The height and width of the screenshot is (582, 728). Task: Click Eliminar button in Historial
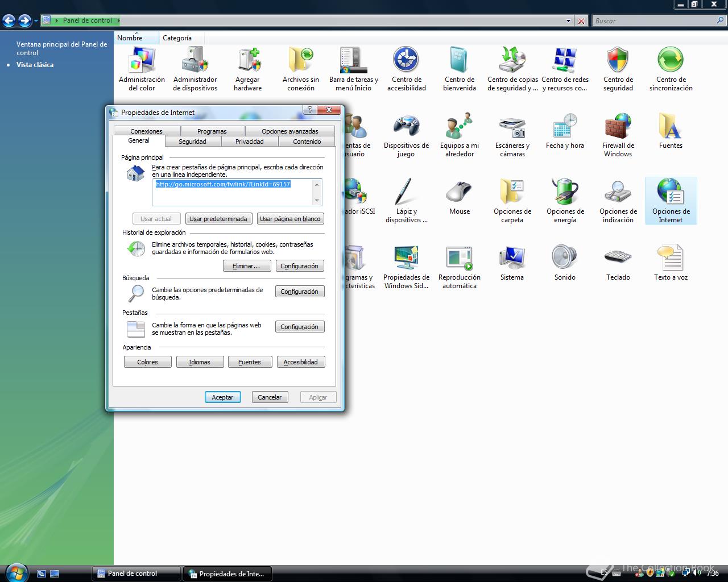246,266
